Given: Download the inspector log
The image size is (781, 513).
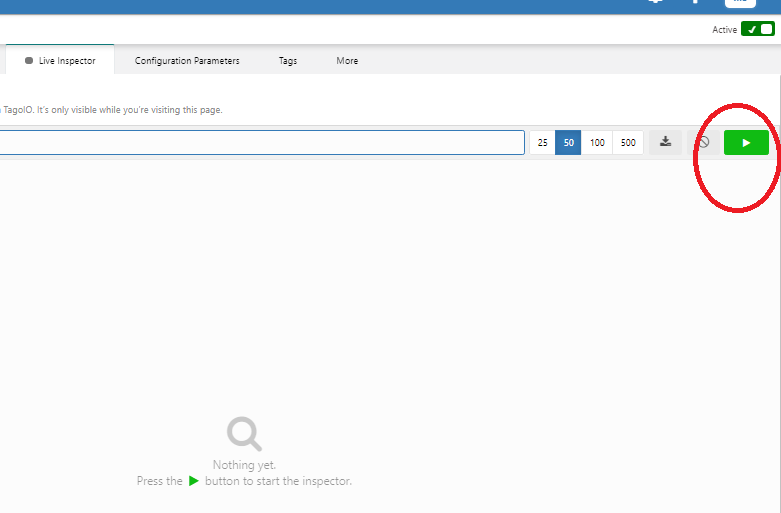Looking at the screenshot, I should pyautogui.click(x=665, y=142).
